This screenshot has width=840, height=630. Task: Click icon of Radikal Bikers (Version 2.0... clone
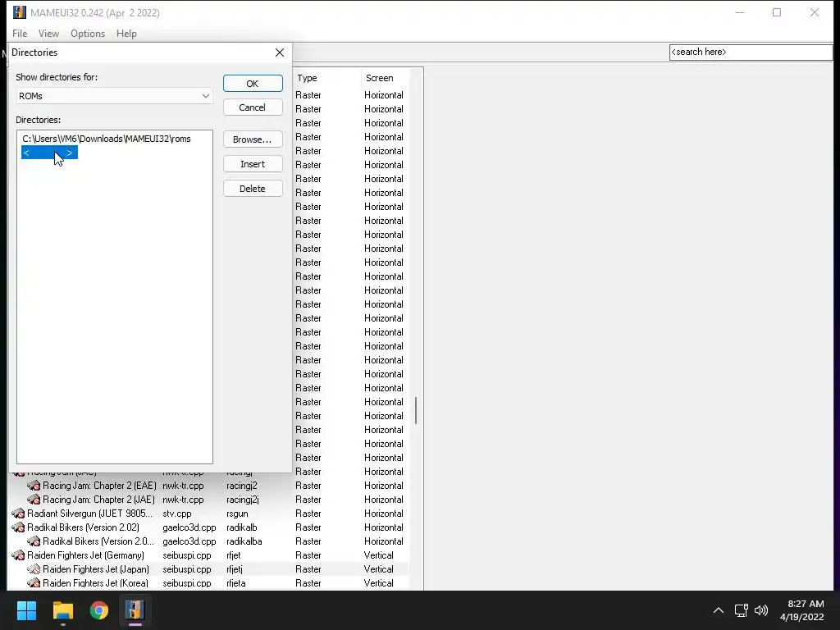[x=34, y=541]
